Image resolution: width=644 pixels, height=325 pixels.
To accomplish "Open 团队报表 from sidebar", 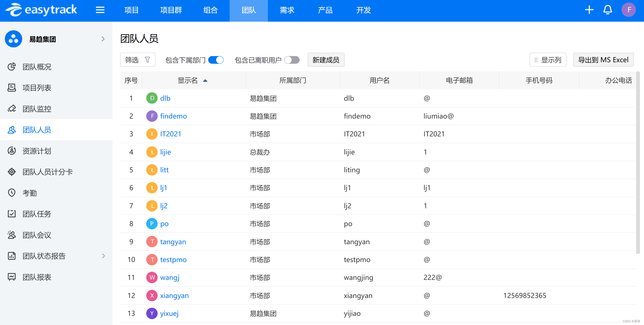I will [x=56, y=277].
